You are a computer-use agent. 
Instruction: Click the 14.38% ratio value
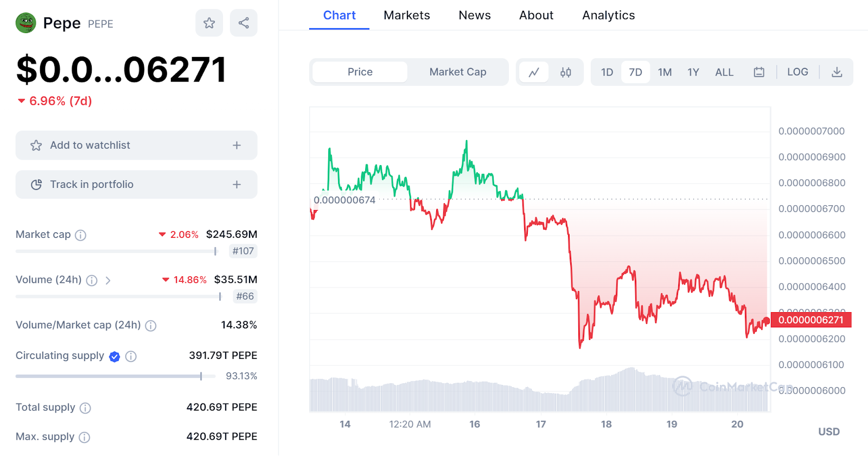[x=239, y=325]
